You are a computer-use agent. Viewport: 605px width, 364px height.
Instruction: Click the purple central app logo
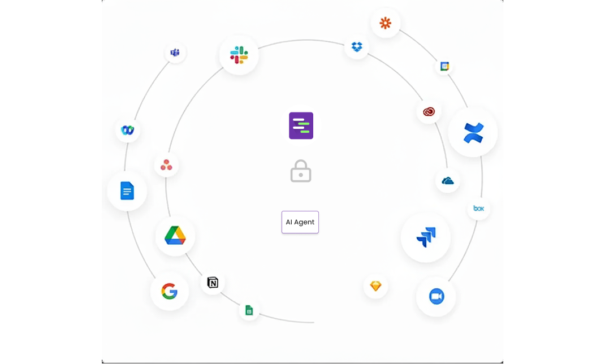301,125
